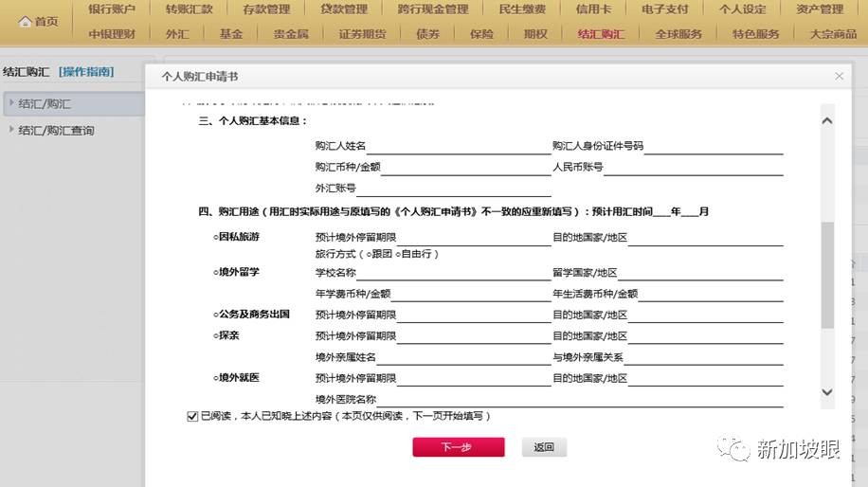Click the 下一步 button
The height and width of the screenshot is (487, 868).
tap(458, 447)
